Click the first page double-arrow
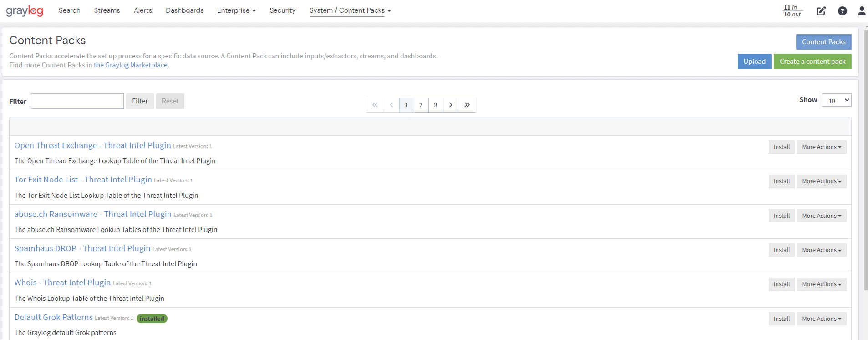Screen dimensions: 868x340 [x=375, y=105]
